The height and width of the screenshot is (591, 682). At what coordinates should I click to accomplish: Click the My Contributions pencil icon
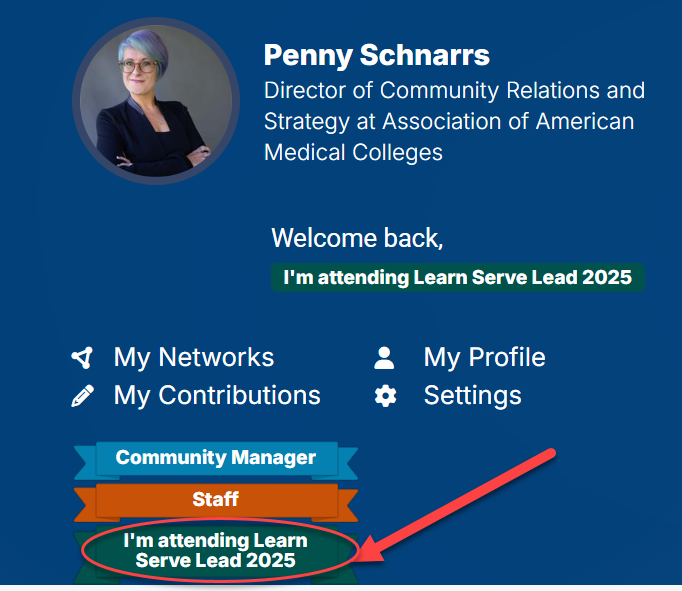tap(82, 396)
